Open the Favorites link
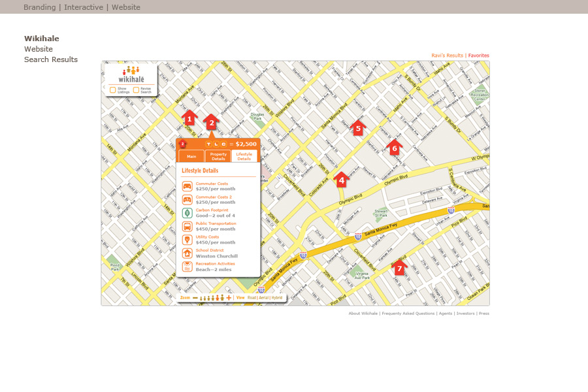 478,56
